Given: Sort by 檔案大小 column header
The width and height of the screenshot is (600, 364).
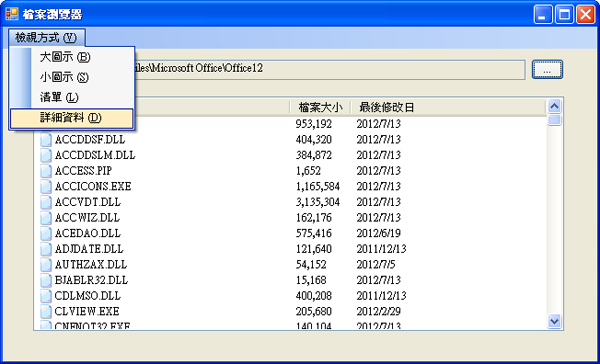Looking at the screenshot, I should pyautogui.click(x=320, y=108).
